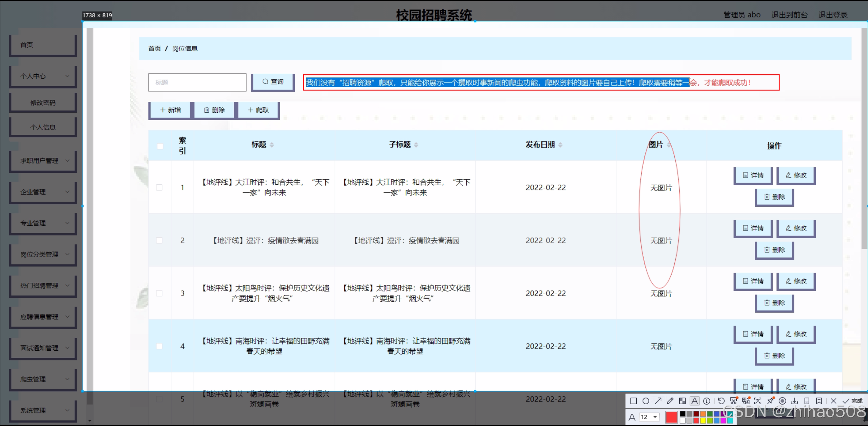Viewport: 868px width, 426px height.
Task: Open the 修改密码 submenu item
Action: (43, 103)
